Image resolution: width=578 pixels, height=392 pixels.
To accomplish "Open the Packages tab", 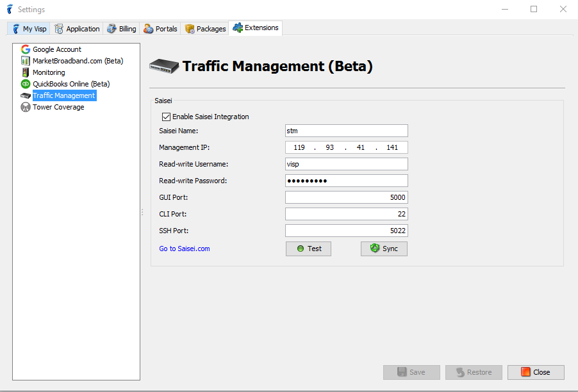I will click(x=205, y=28).
